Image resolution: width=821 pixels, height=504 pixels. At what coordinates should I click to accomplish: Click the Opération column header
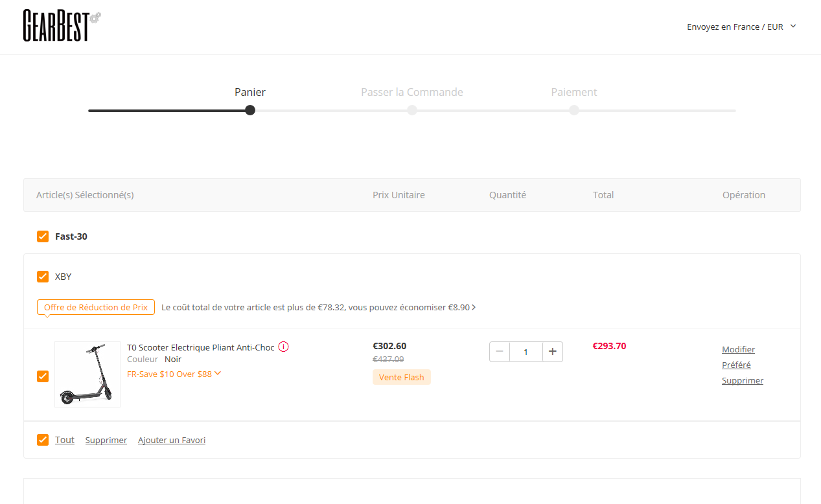tap(744, 195)
